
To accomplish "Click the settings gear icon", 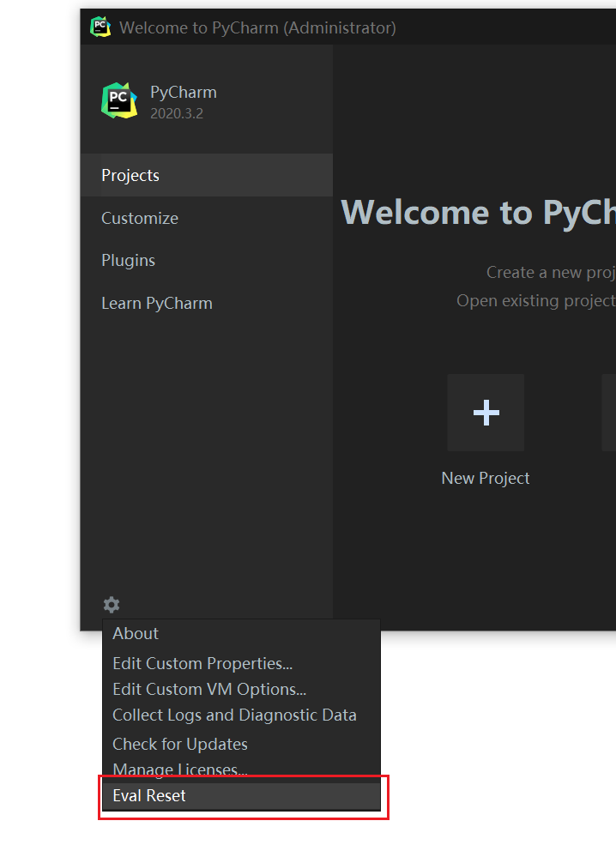I will [112, 605].
